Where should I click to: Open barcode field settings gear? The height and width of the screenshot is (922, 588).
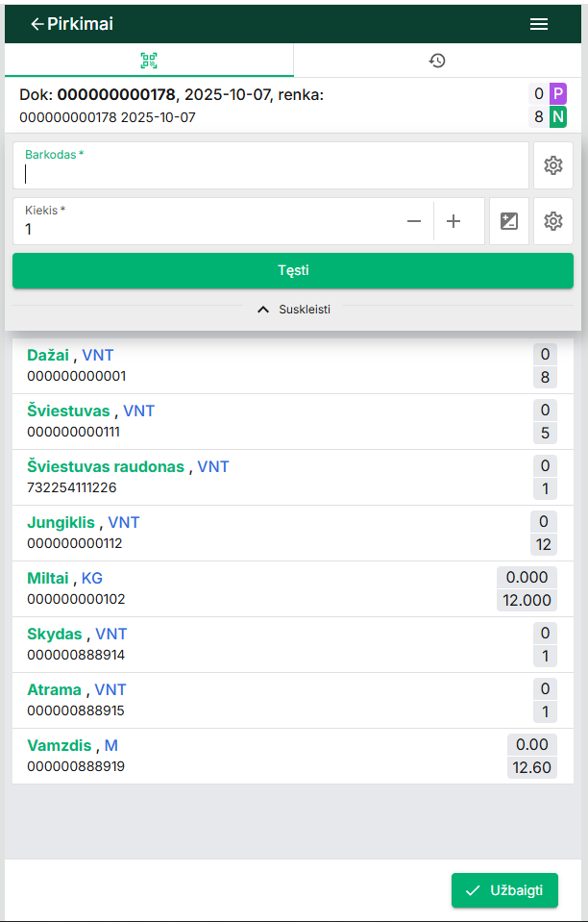coord(552,165)
